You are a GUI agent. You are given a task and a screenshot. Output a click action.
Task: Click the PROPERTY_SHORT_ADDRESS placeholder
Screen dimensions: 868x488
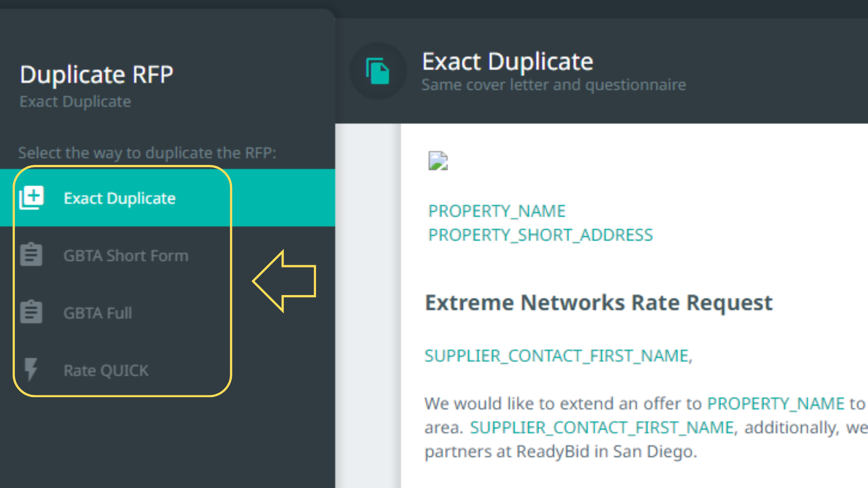(x=540, y=235)
